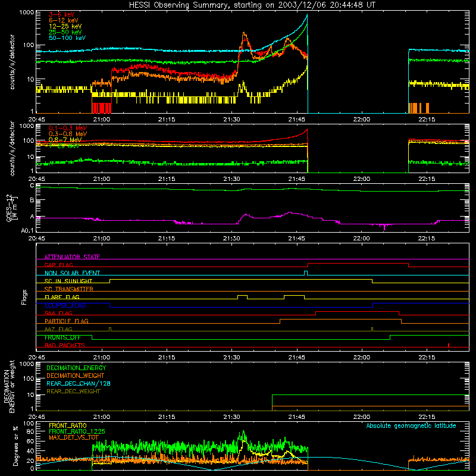The height and width of the screenshot is (476, 476).
Task: Select the 'FRONTS_OFF' flag label
Action: coord(62,337)
